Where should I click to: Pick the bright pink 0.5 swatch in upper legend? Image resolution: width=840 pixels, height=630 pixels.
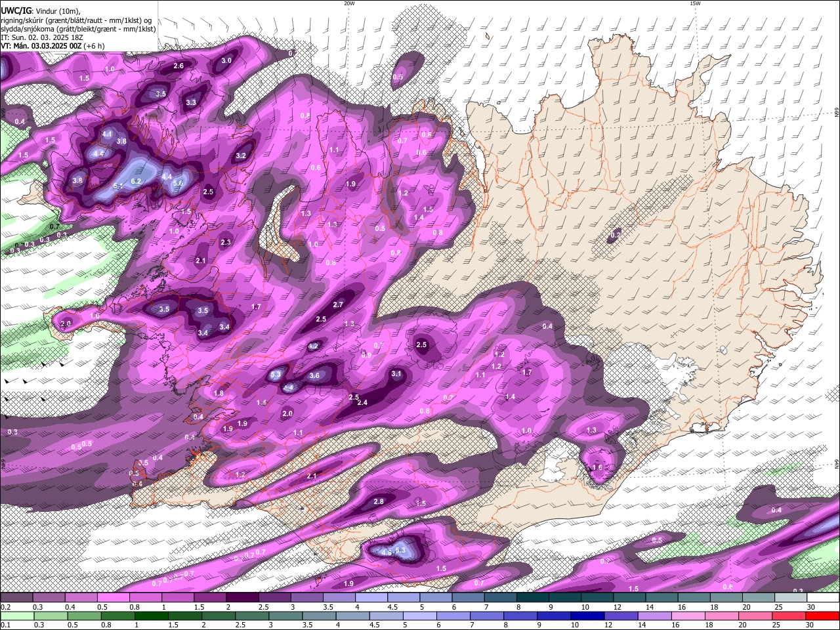pyautogui.click(x=113, y=598)
